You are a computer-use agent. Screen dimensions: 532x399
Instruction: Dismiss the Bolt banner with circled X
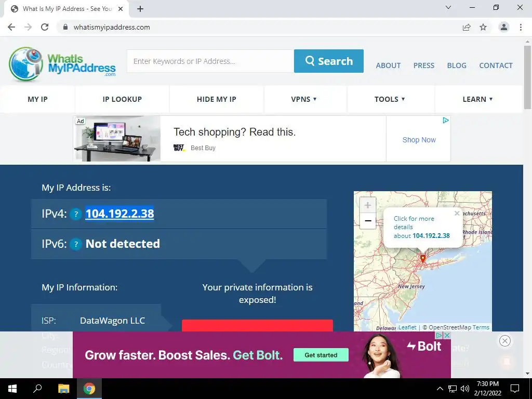click(x=505, y=341)
